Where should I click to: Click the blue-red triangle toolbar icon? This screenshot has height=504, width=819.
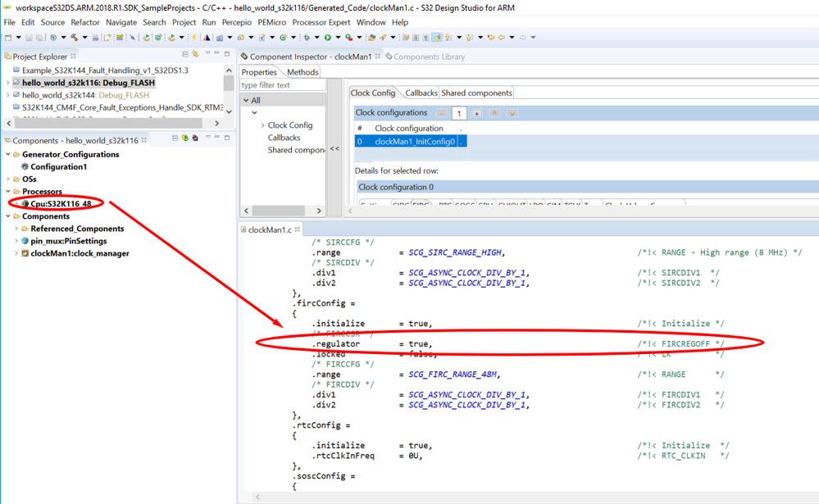[207, 38]
